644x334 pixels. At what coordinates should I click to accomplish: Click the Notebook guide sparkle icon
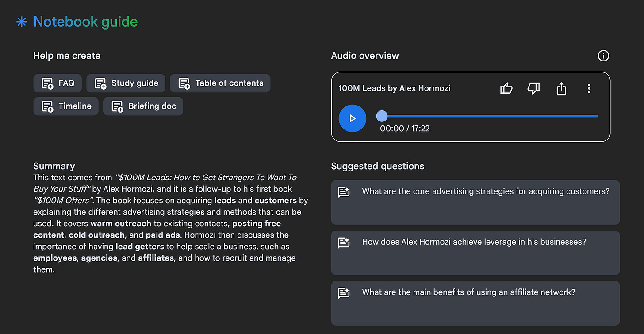[x=21, y=22]
